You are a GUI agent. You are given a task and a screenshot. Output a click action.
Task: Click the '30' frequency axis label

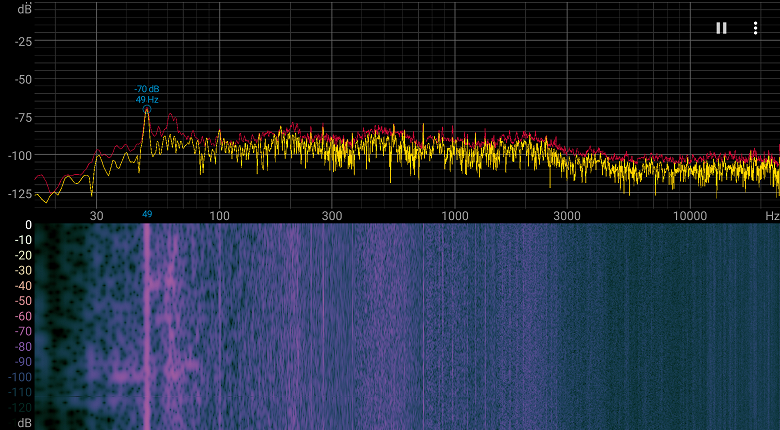click(97, 215)
